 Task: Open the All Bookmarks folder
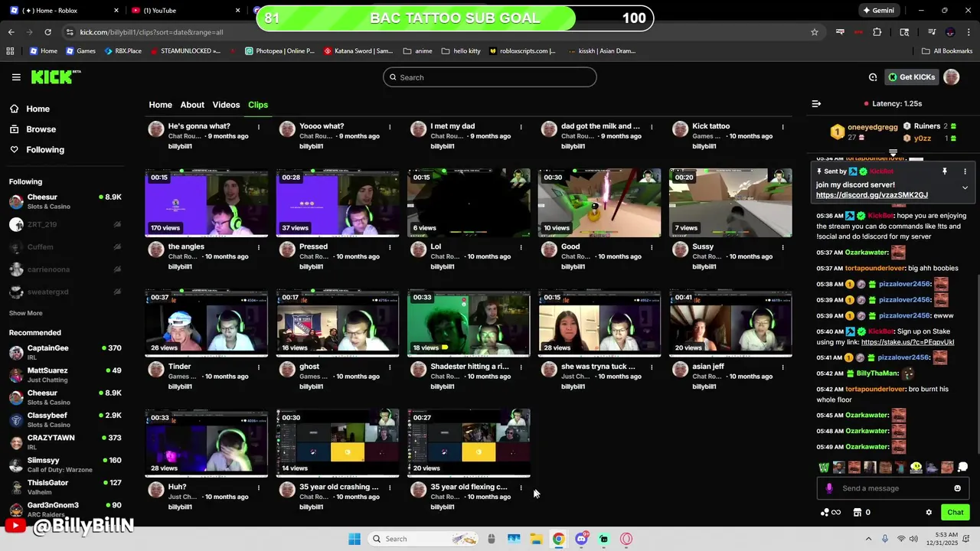[947, 51]
